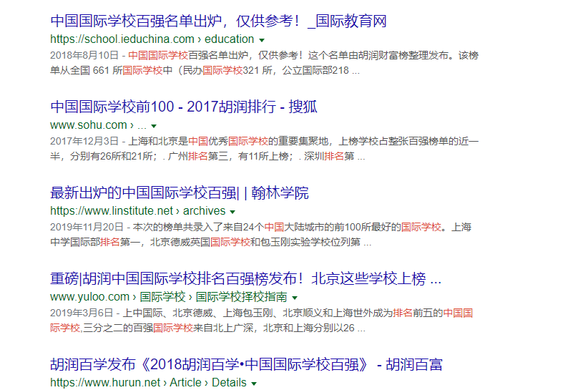Open the 胡润百学发布《2018胡润百学•中国国际学校百强》 result
Screen dimensions: 588x390
(246, 364)
